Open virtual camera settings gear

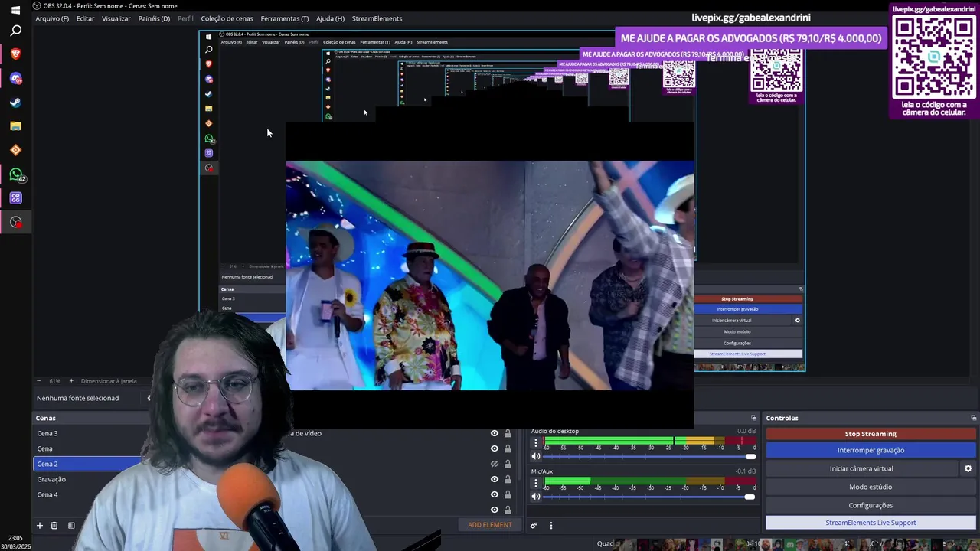click(x=968, y=468)
